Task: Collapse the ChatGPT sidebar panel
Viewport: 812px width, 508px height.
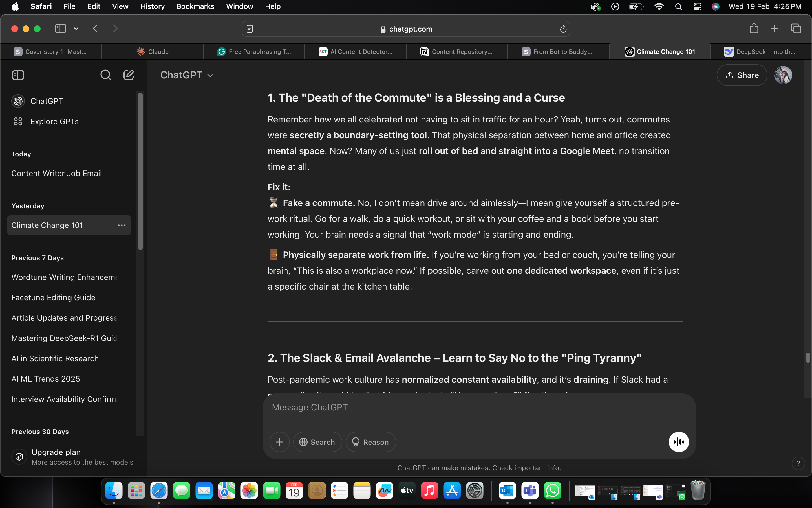Action: tap(18, 75)
